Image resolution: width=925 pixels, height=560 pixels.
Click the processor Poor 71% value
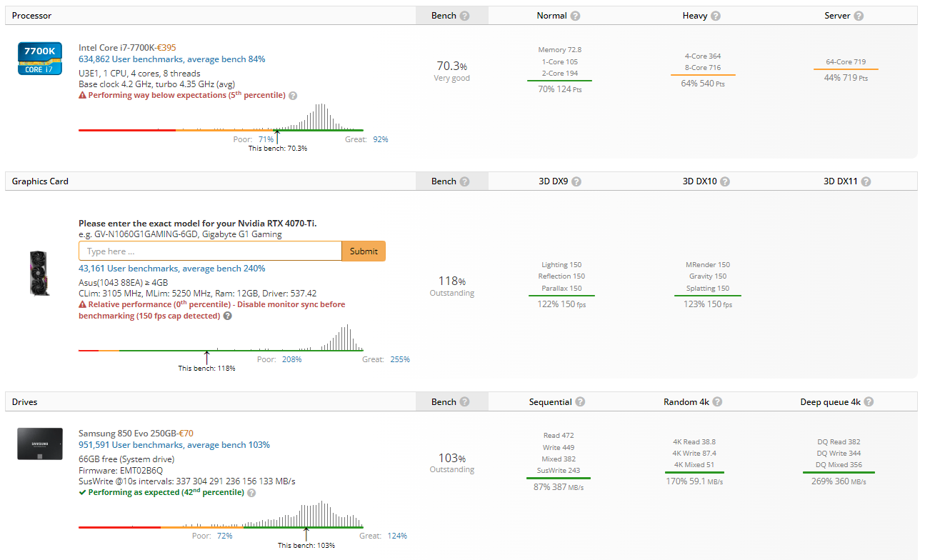click(266, 139)
